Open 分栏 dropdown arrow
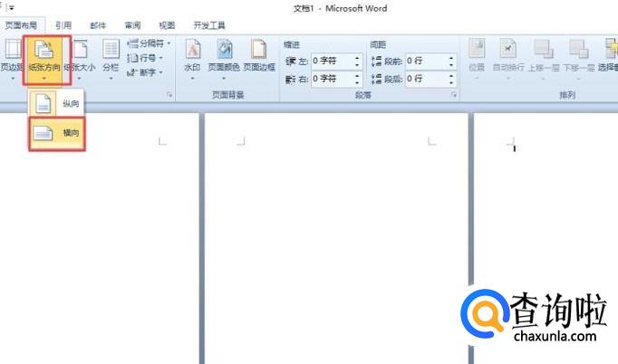Viewport: 618px width, 364px height. 111,79
